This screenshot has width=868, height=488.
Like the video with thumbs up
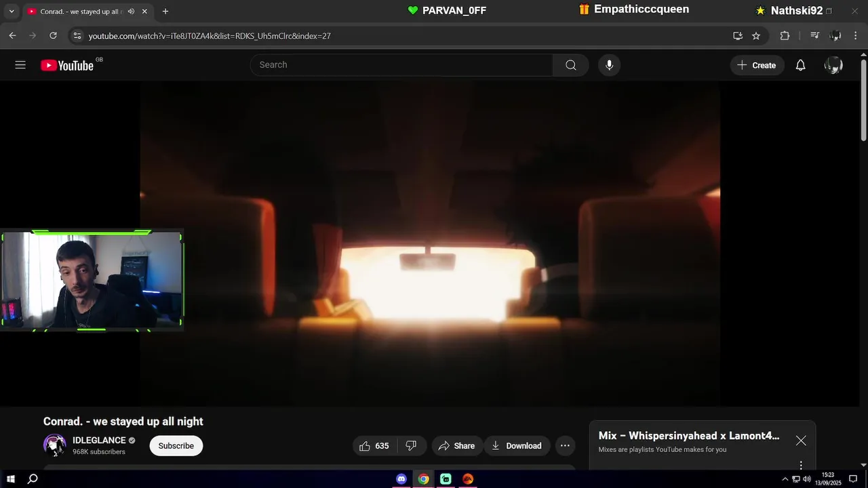click(x=374, y=445)
